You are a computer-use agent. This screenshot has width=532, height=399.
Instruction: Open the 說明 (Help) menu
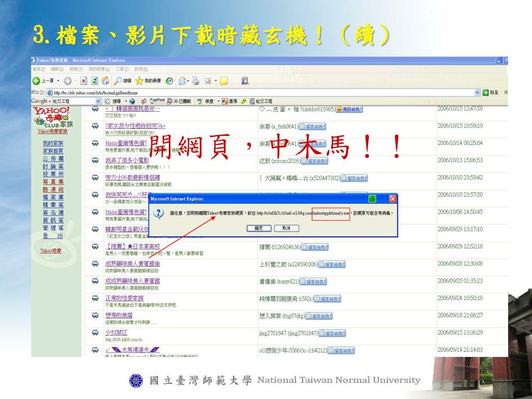click(x=141, y=69)
